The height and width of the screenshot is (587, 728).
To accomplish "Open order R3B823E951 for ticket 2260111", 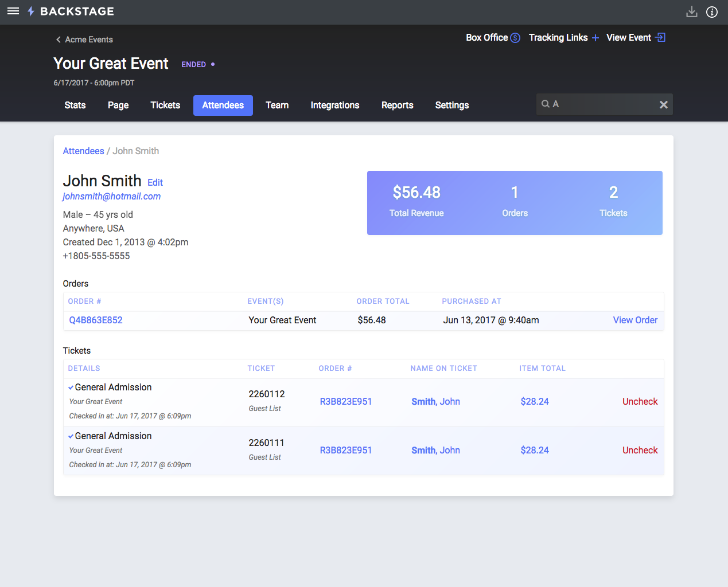I will point(346,451).
